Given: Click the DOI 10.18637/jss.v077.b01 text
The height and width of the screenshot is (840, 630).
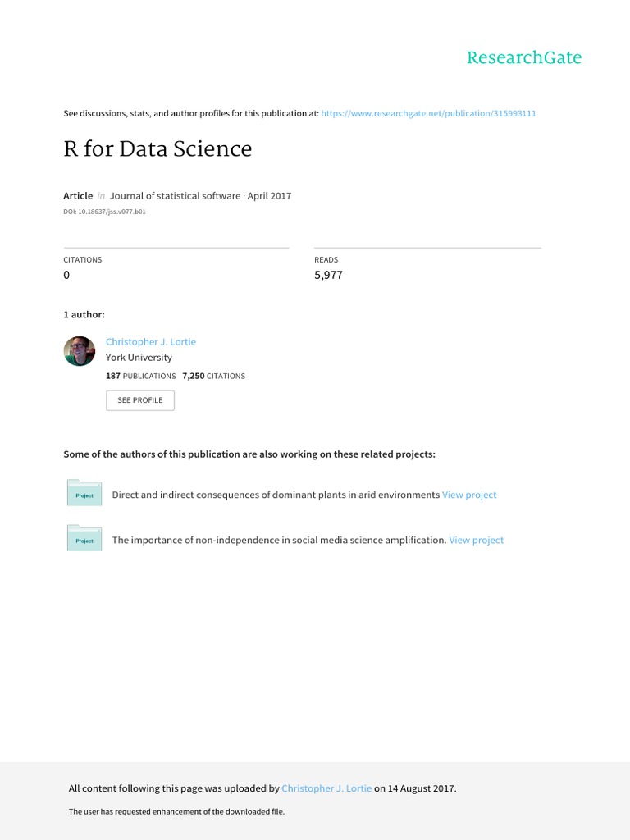Looking at the screenshot, I should tap(104, 212).
